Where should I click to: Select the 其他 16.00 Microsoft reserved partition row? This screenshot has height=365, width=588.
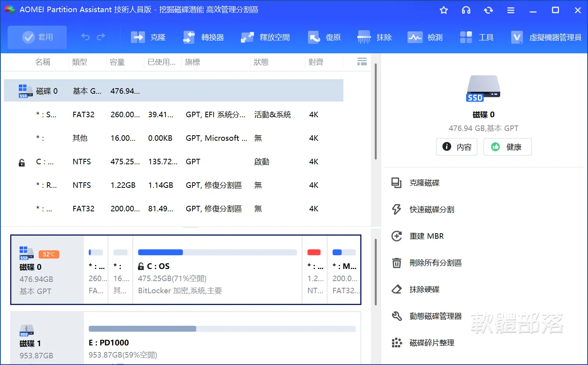174,138
